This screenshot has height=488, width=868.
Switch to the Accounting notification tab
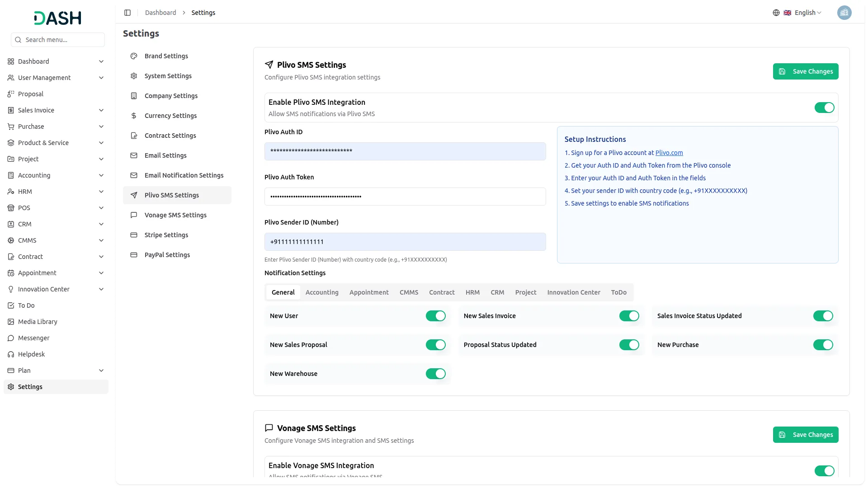pyautogui.click(x=322, y=292)
